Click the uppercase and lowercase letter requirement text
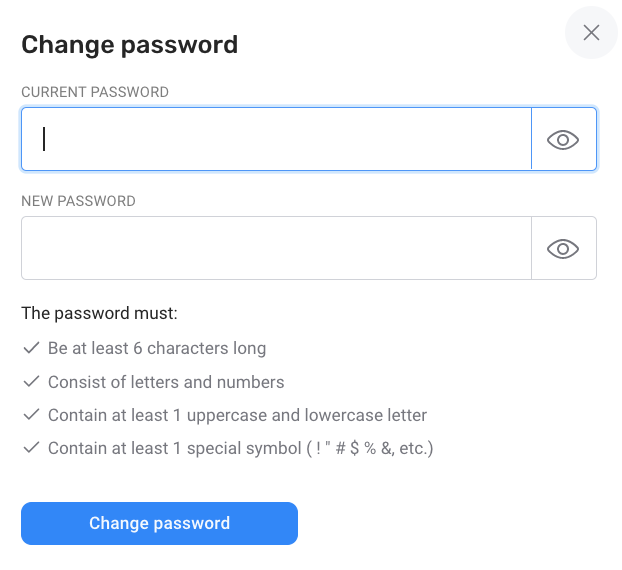This screenshot has height=570, width=622. click(238, 415)
